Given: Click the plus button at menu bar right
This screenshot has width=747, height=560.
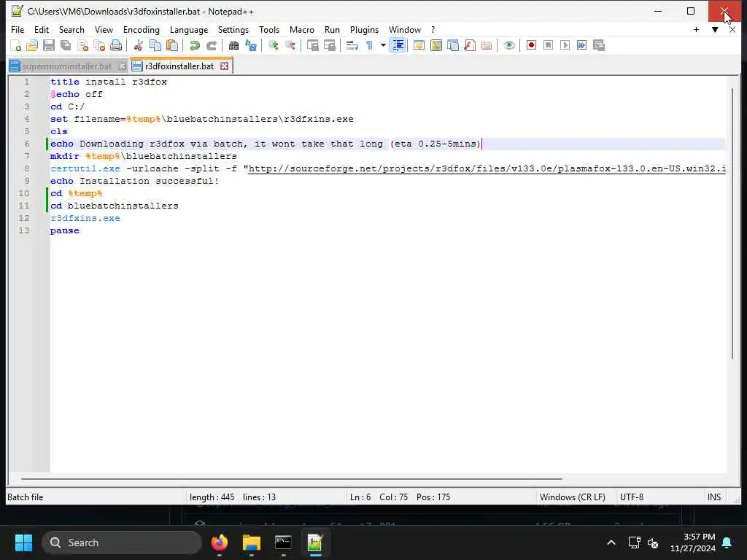Looking at the screenshot, I should 696,29.
